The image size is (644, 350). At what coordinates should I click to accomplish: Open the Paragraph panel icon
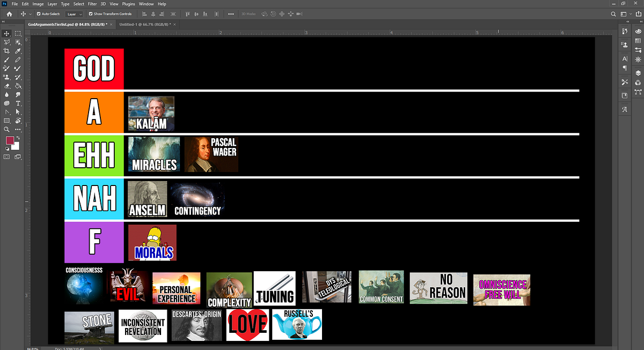pyautogui.click(x=625, y=68)
